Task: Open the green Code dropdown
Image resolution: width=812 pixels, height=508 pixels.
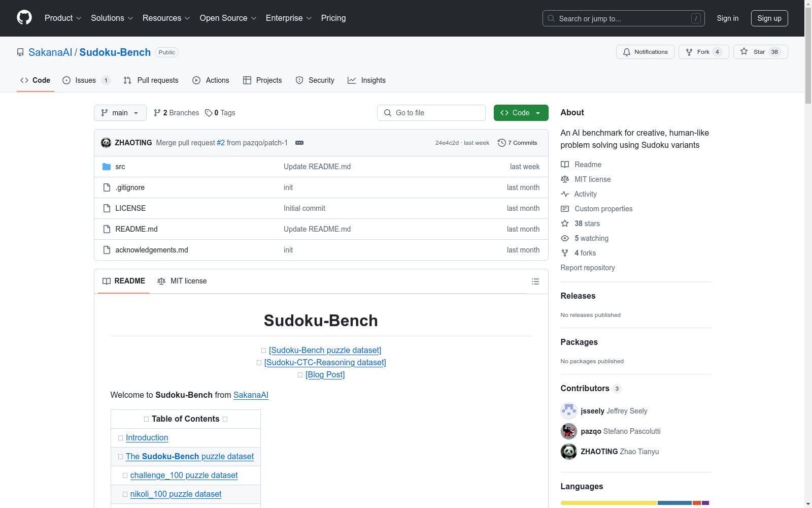Action: pos(521,113)
